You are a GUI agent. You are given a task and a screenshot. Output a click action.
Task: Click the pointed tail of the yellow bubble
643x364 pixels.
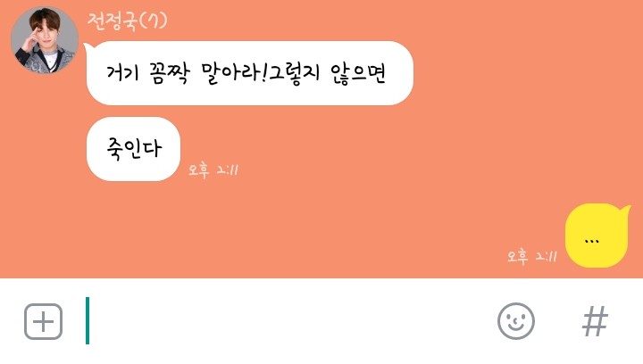point(625,211)
